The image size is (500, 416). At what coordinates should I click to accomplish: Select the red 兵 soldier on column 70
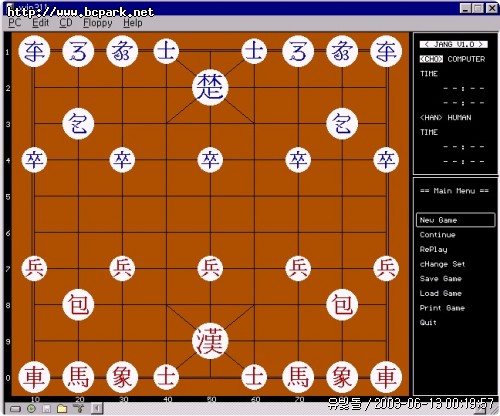[298, 268]
